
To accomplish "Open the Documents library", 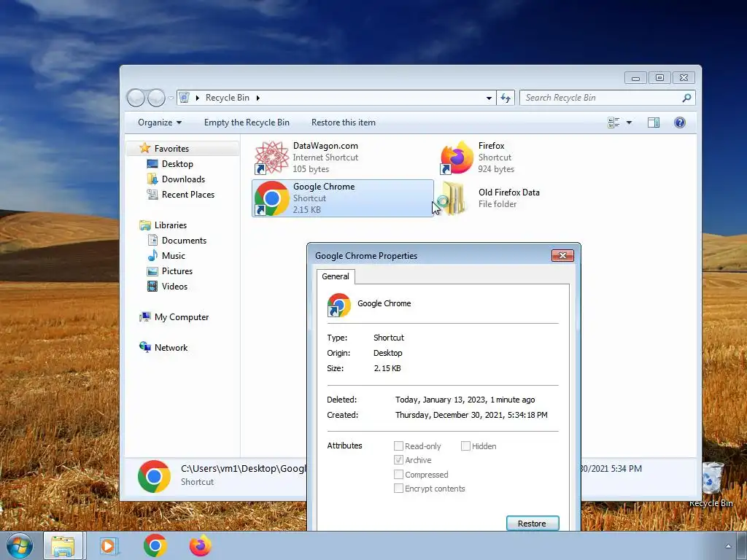I will [x=184, y=241].
